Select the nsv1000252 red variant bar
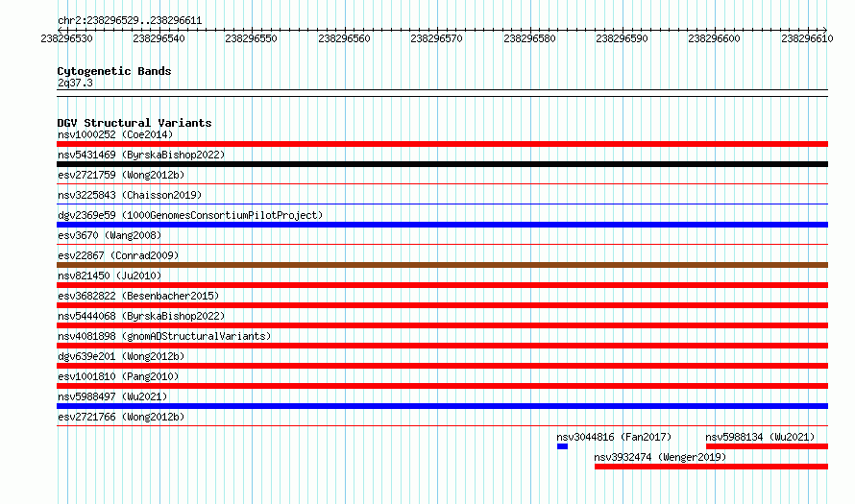The height and width of the screenshot is (504, 855). [442, 144]
